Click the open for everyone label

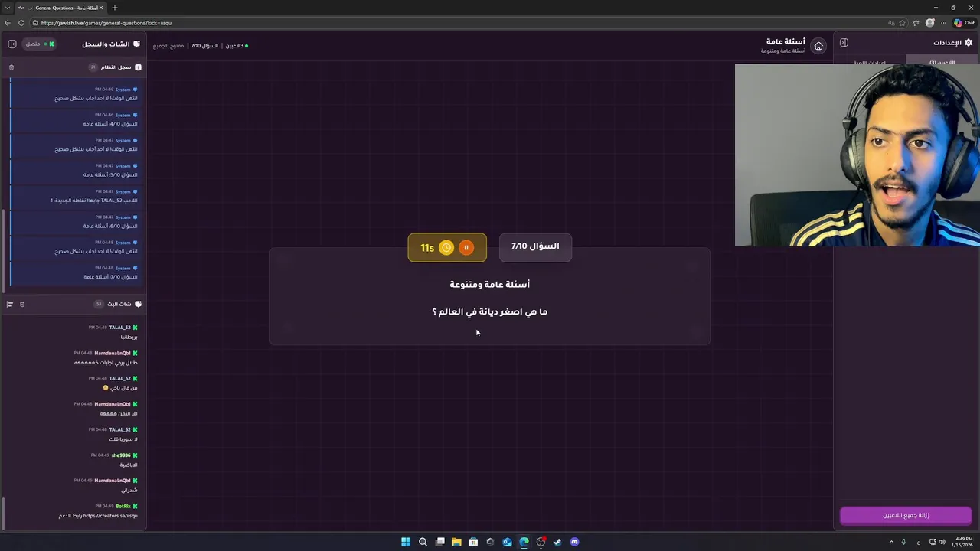tap(168, 46)
